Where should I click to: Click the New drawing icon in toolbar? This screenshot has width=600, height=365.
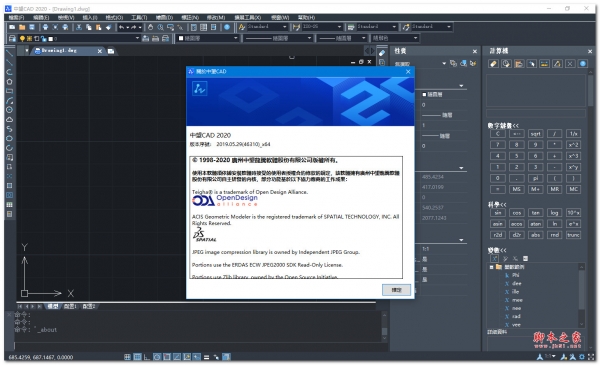(x=12, y=27)
